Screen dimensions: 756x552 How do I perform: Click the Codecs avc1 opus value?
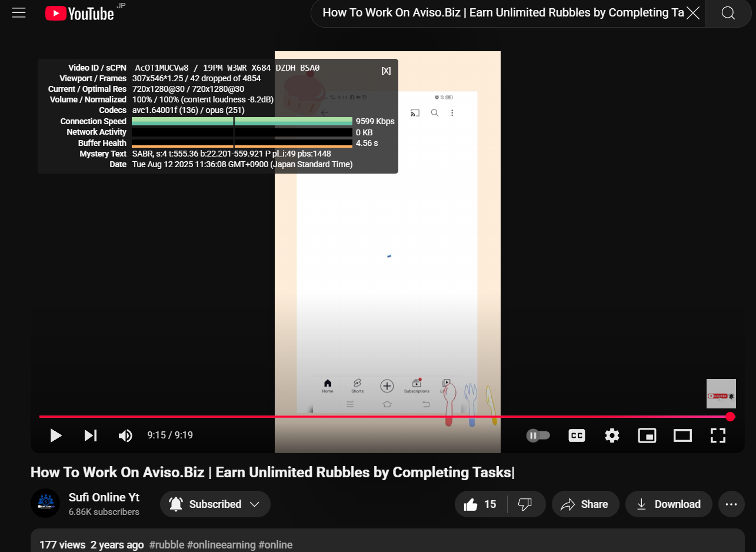pyautogui.click(x=188, y=110)
